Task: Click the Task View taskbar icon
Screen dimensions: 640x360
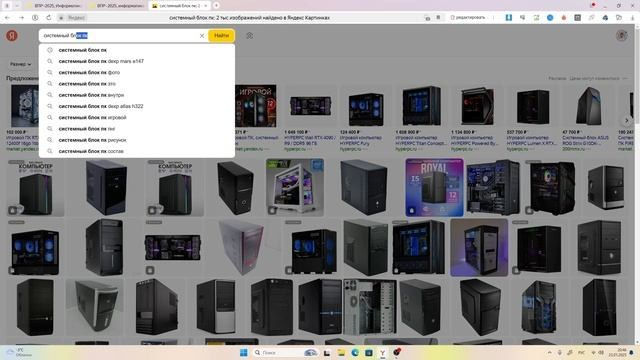Action: click(x=327, y=353)
